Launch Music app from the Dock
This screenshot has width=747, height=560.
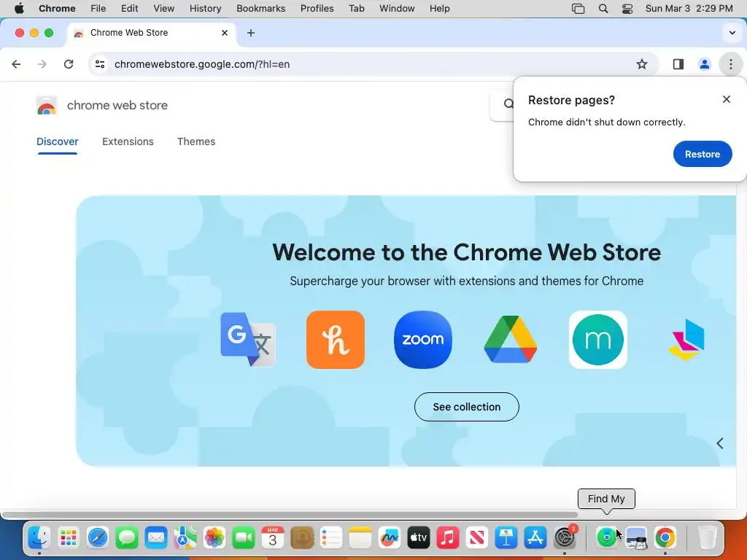point(448,538)
